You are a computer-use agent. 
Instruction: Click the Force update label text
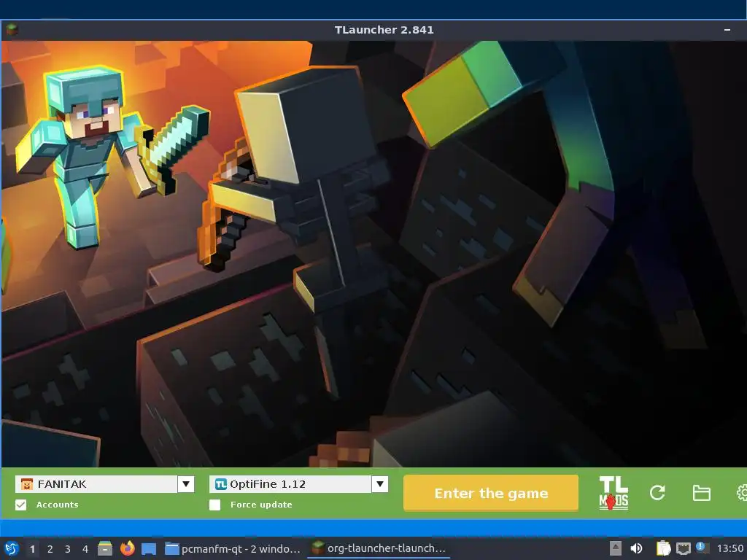tap(261, 505)
